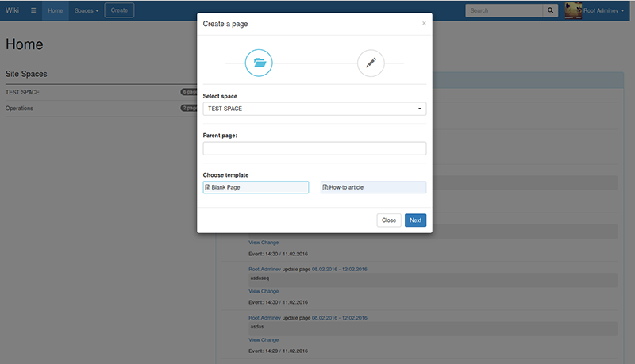
Task: Click into the Parent page field
Action: coord(314,148)
